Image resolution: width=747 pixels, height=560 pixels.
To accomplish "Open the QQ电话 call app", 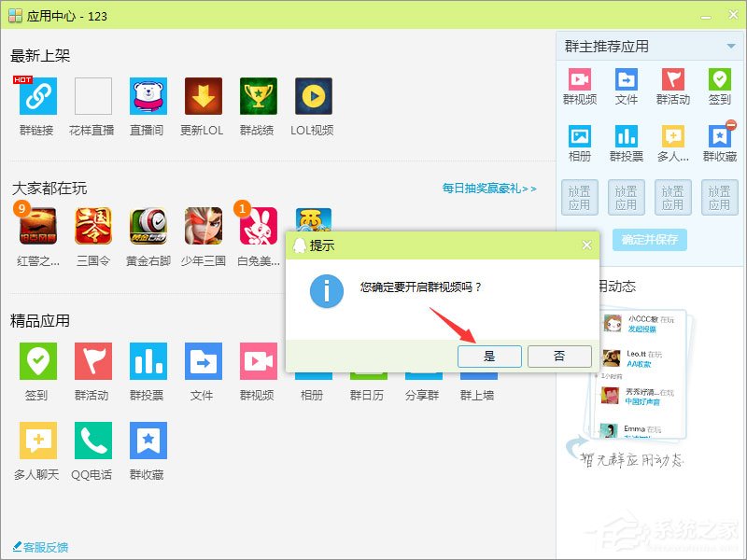I will [92, 439].
